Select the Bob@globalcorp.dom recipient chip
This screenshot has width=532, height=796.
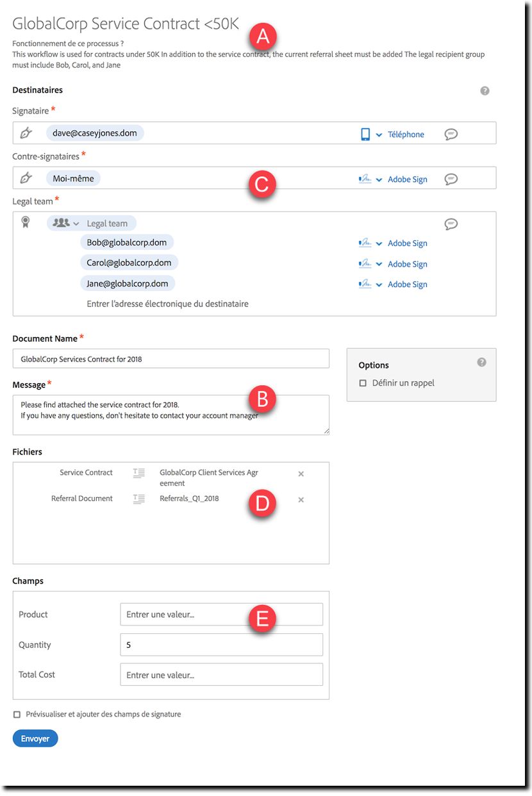(128, 242)
